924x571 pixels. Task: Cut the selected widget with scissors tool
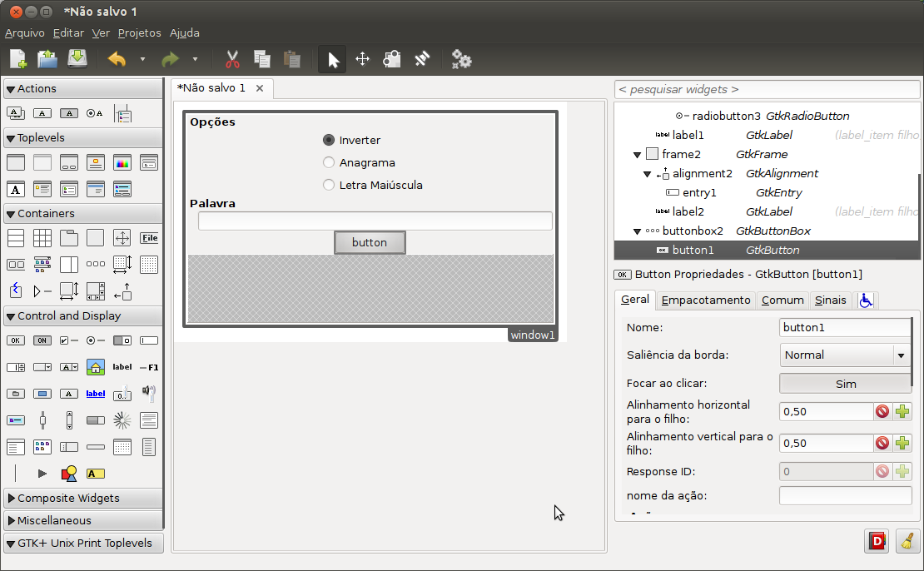pos(232,59)
